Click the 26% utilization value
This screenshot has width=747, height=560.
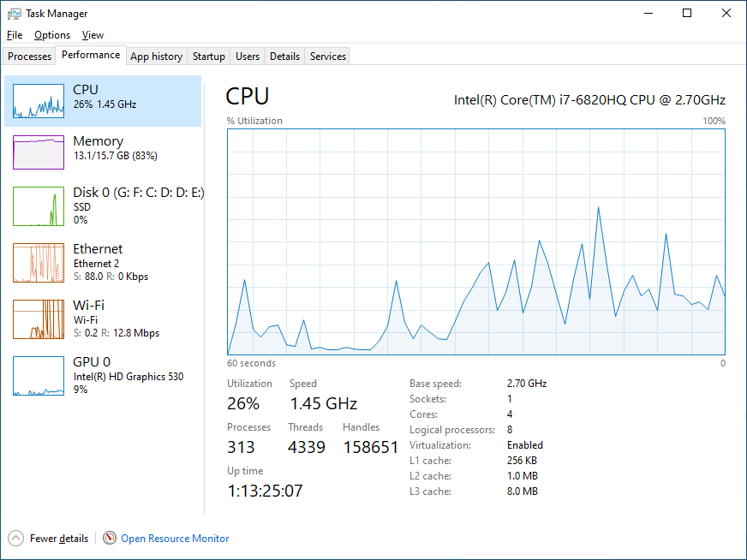[243, 403]
